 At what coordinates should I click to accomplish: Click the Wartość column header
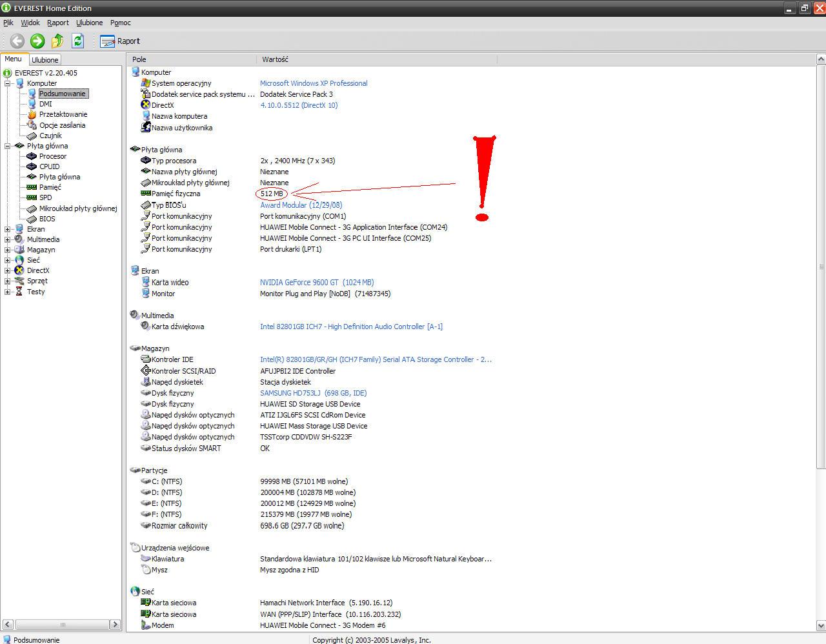click(377, 59)
